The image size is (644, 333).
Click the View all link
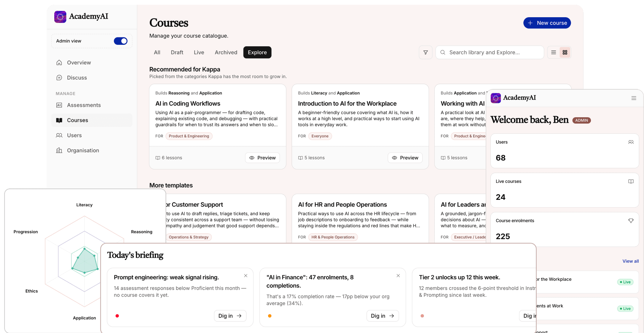tap(631, 261)
